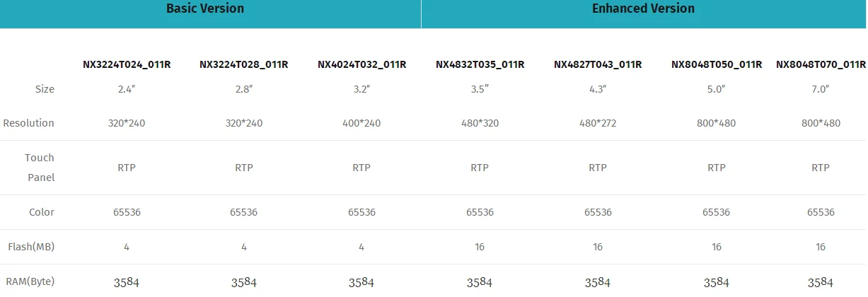Select the Resolution row label

click(28, 123)
